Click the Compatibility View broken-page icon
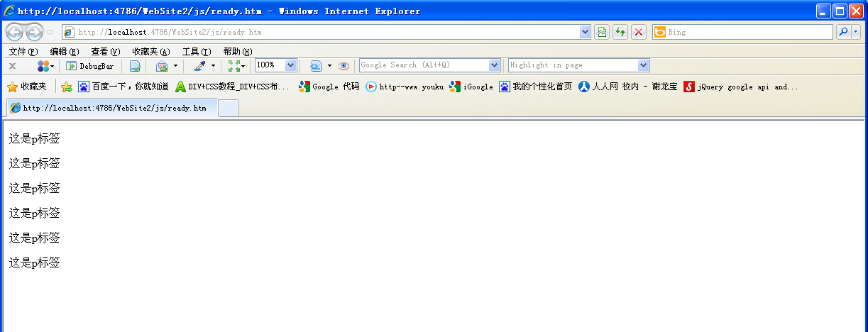Image resolution: width=868 pixels, height=332 pixels. (x=602, y=32)
